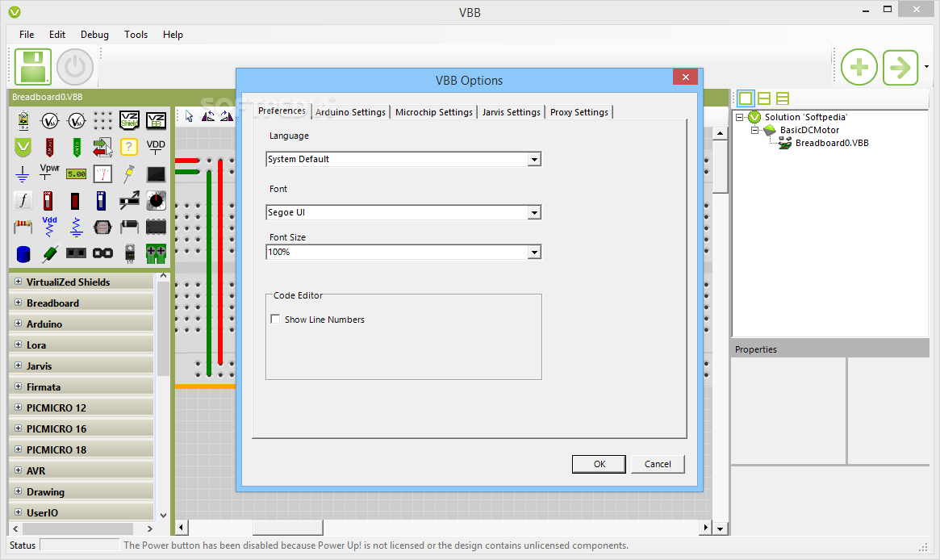
Task: Select the arrow pointer tool above breadboard
Action: click(189, 116)
